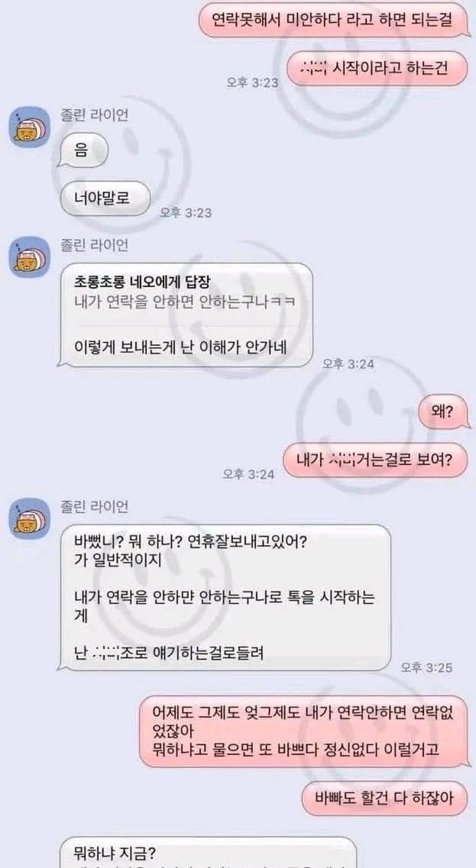Select the '거는걸로 보여?' message bubble

point(376,460)
